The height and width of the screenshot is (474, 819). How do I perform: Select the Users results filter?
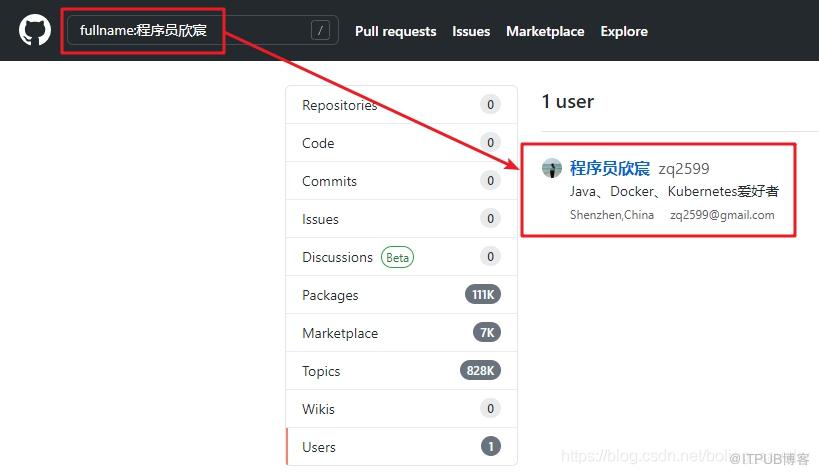[x=401, y=447]
